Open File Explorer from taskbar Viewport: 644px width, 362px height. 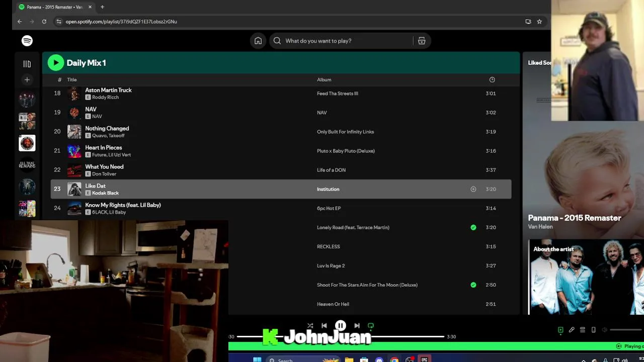coord(349,360)
